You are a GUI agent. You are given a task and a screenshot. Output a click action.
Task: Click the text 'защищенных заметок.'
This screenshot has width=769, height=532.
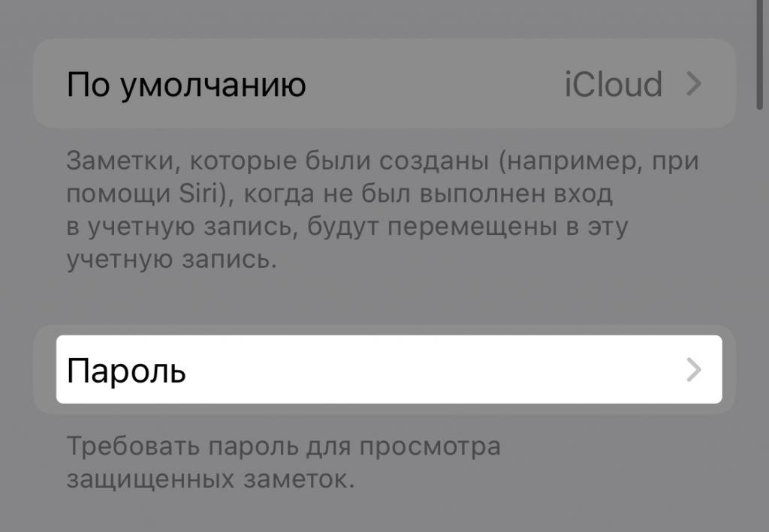click(210, 478)
